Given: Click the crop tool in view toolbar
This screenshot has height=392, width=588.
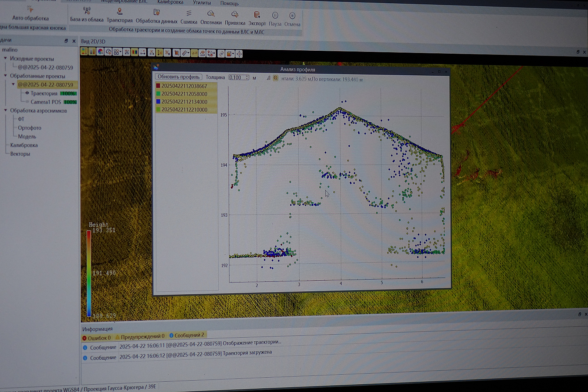Looking at the screenshot, I should tap(176, 53).
